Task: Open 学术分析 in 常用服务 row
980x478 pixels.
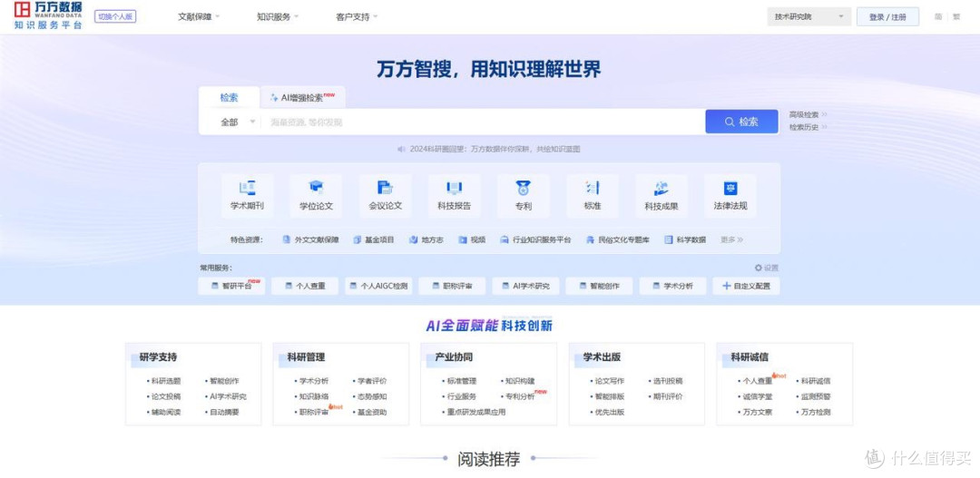Action: click(672, 287)
